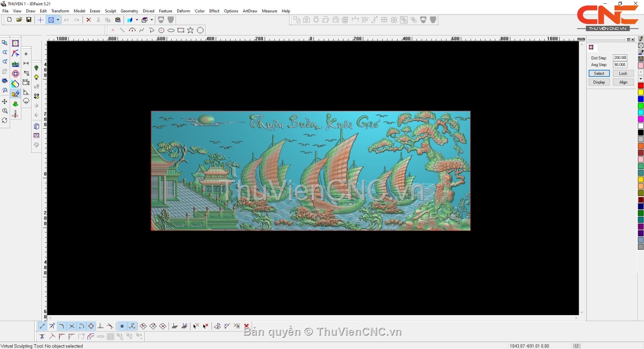This screenshot has height=349, width=644.
Task: Click the Lock button
Action: click(623, 74)
